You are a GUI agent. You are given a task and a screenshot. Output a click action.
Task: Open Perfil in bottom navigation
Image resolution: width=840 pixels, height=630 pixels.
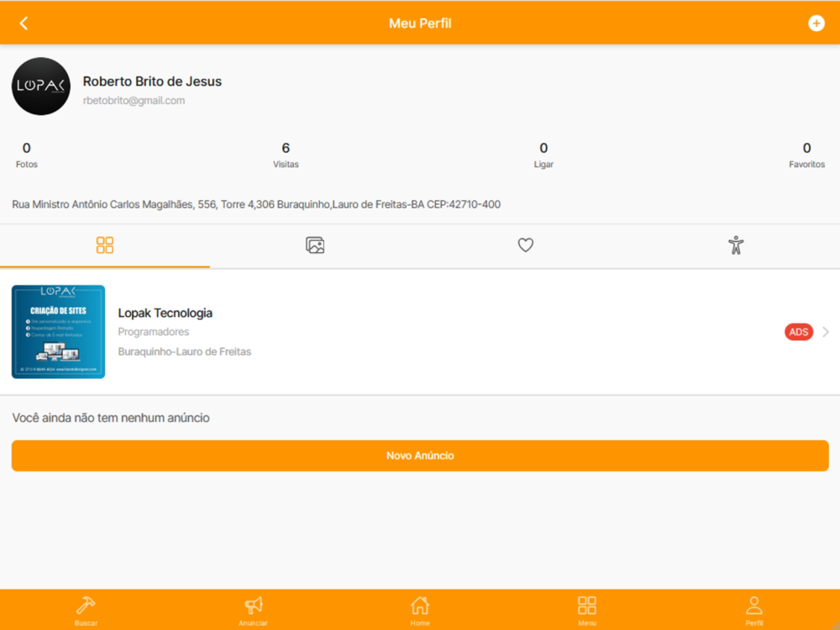point(754,611)
